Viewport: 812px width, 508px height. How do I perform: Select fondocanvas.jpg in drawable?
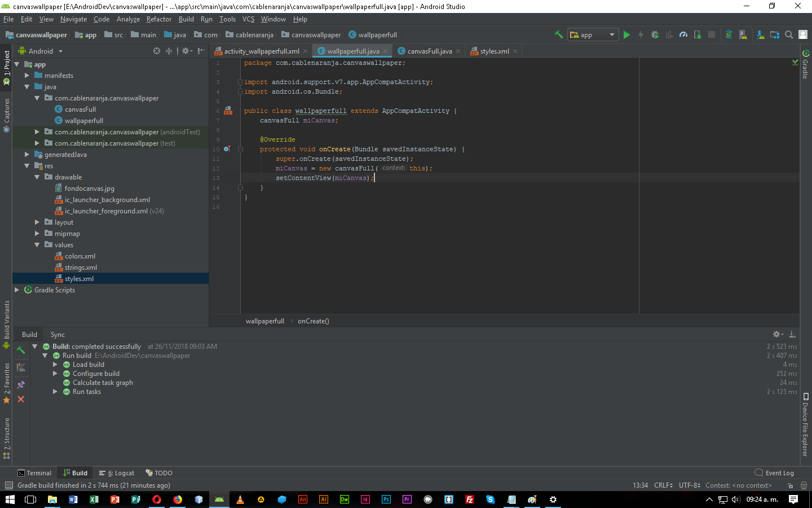pyautogui.click(x=89, y=189)
